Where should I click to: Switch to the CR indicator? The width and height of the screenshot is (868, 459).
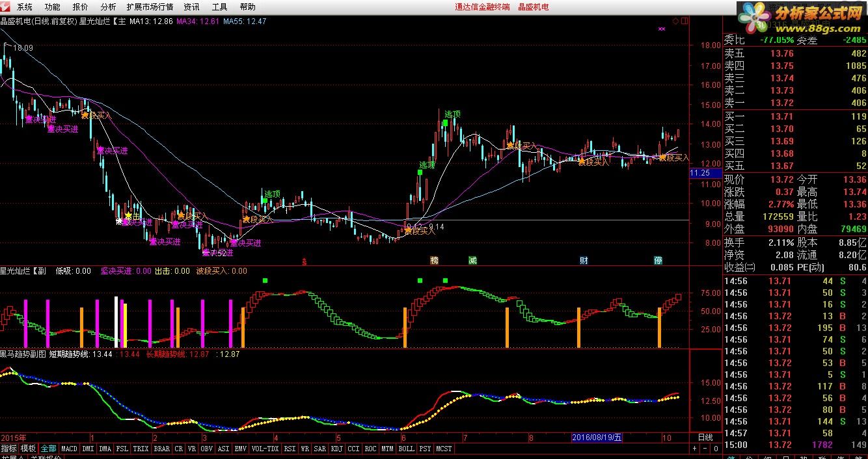pos(179,449)
